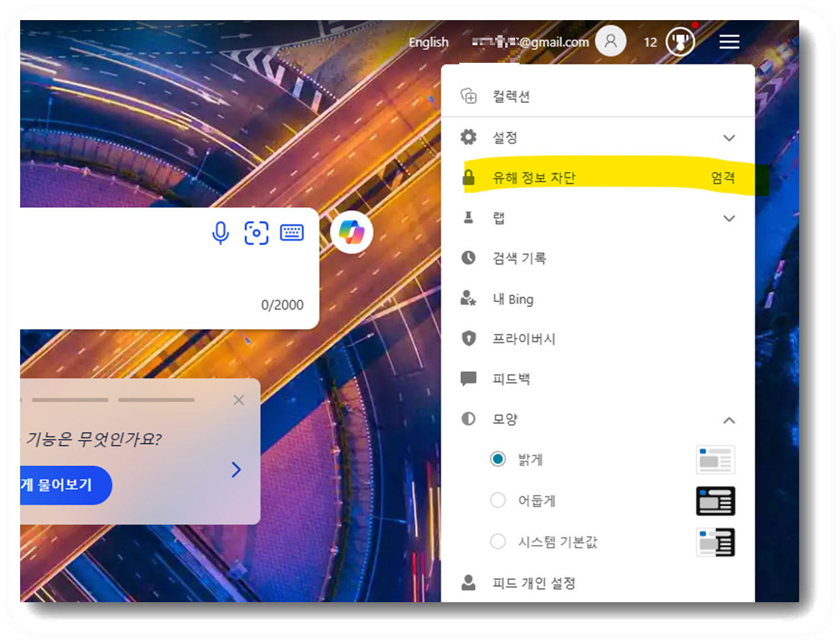Click the 검색 기록 clock icon
This screenshot has width=840, height=643.
coord(469,257)
